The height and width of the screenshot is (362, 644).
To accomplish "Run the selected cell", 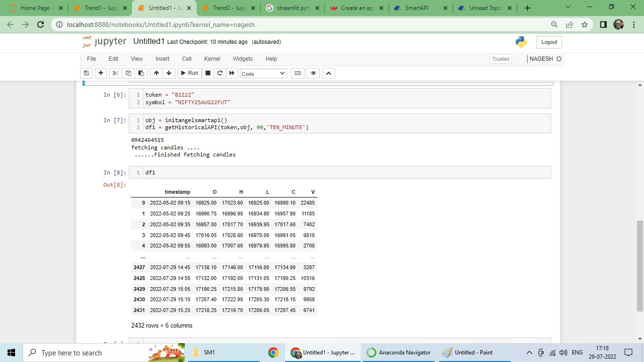I will (x=190, y=73).
